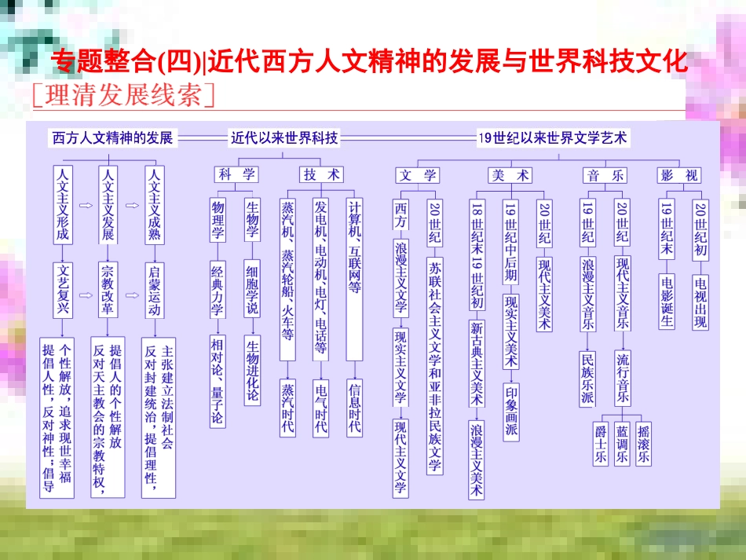746x560 pixels.
Task: Click the 美术 branch node
Action: (511, 177)
